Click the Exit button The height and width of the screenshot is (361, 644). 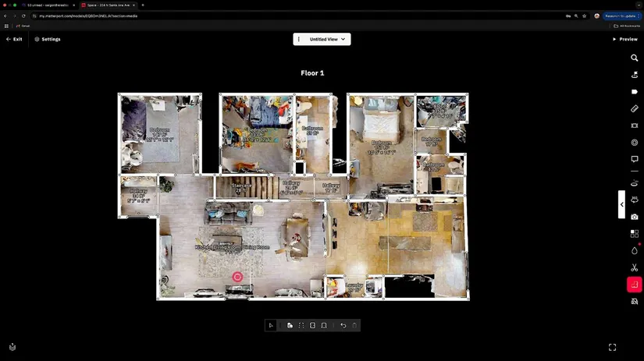tap(14, 39)
